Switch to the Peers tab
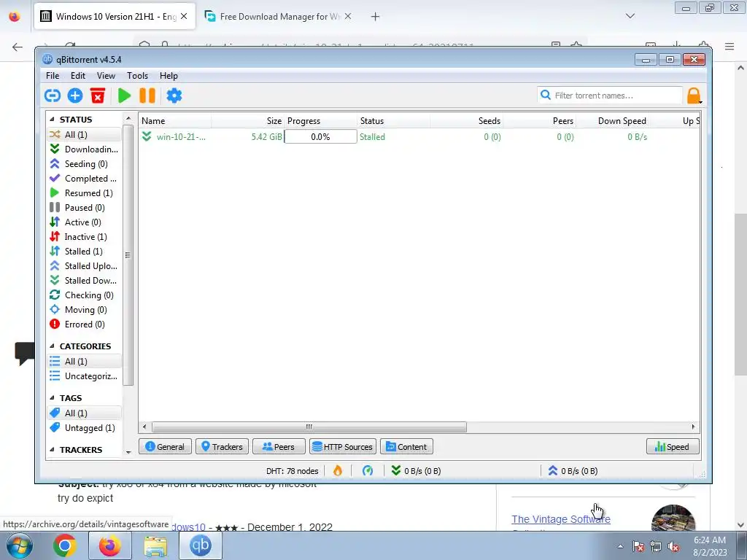The height and width of the screenshot is (560, 747). tap(279, 447)
